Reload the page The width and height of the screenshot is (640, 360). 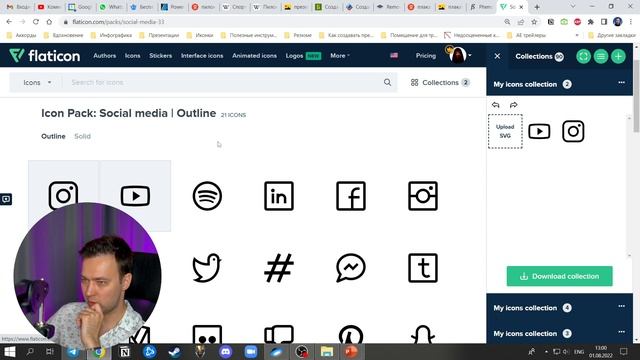pyautogui.click(x=36, y=22)
